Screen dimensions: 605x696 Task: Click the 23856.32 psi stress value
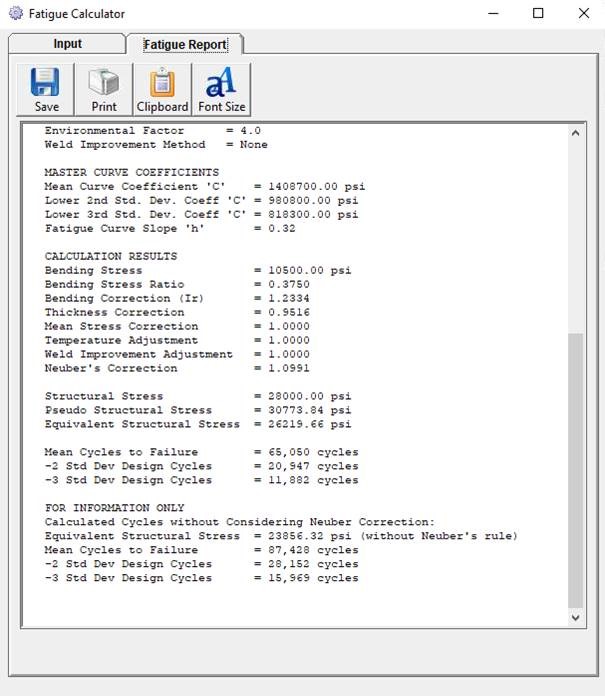309,536
